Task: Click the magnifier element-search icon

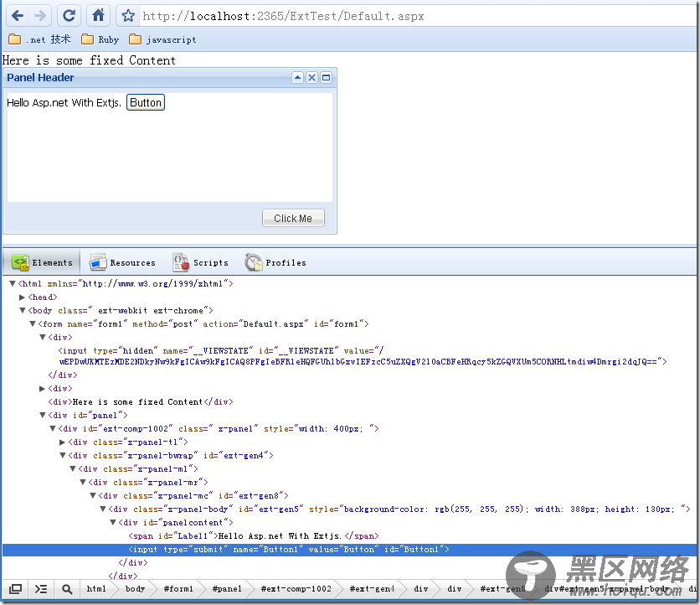Action: pos(67,589)
